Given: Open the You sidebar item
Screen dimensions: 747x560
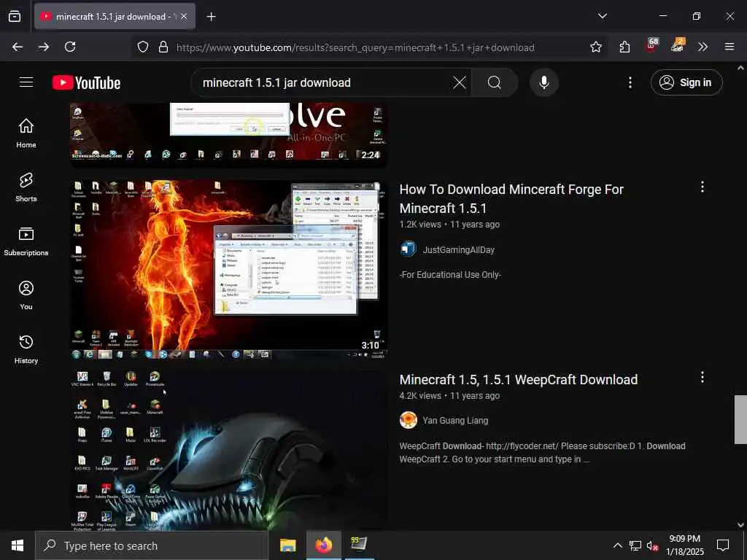Looking at the screenshot, I should click(26, 295).
